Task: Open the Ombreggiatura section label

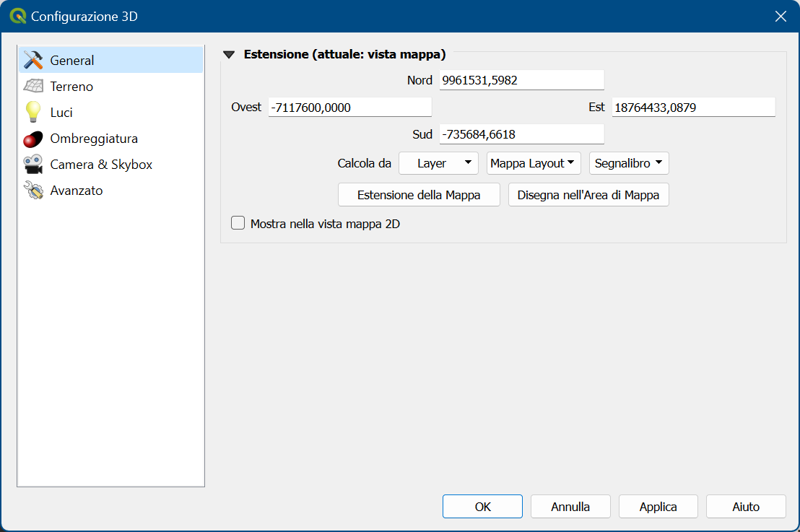Action: click(94, 138)
